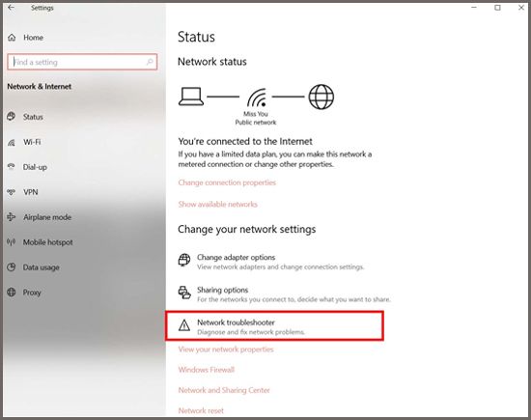
Task: Open Network and Sharing Center link
Action: pyautogui.click(x=224, y=390)
